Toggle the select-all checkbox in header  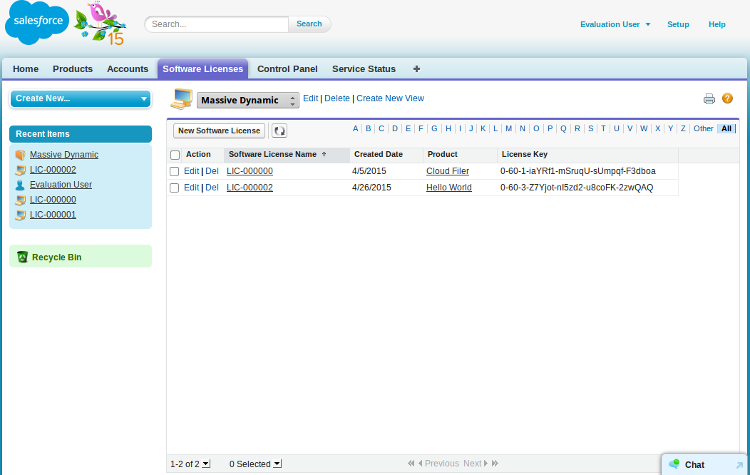tap(175, 155)
